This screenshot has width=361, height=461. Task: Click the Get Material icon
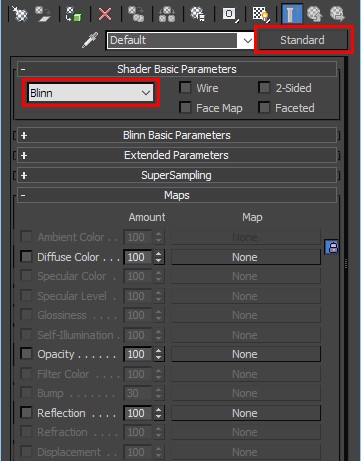[x=19, y=14]
